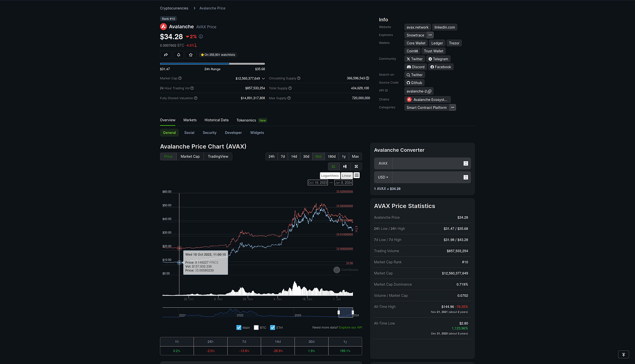The height and width of the screenshot is (364, 635).
Task: Open the Circulating Supply help icon
Action: (299, 78)
